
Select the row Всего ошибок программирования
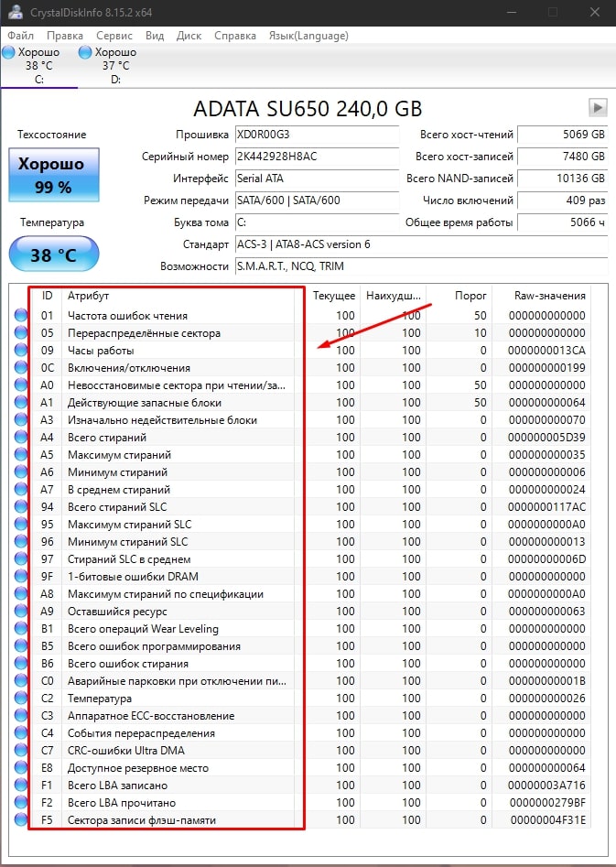pos(302,646)
